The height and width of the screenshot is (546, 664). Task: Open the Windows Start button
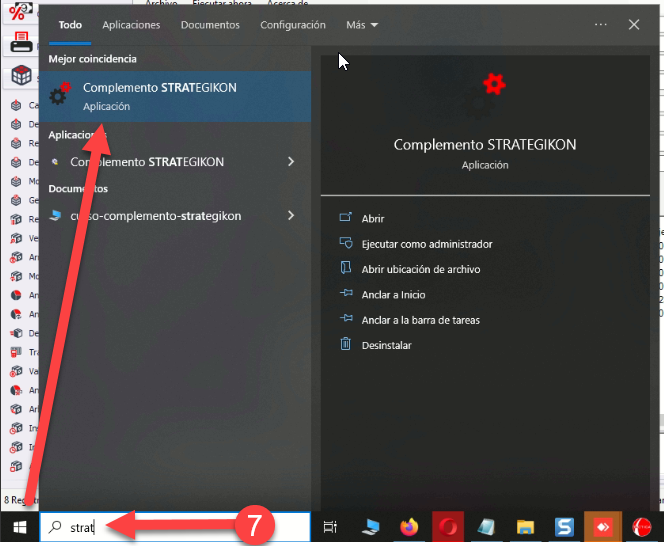coord(19,527)
